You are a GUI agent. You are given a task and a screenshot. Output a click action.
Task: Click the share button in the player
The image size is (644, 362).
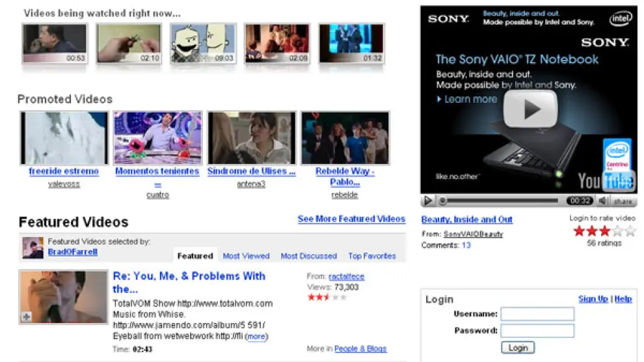click(623, 201)
